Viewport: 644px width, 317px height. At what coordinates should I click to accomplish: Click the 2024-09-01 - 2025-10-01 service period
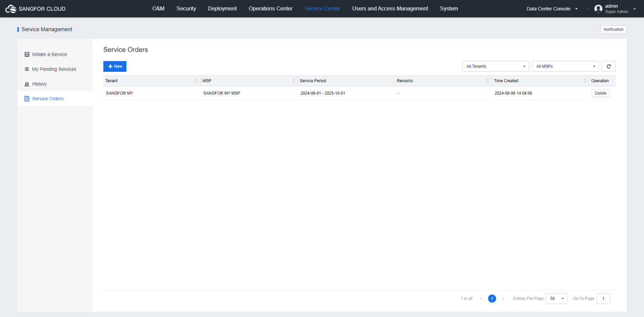click(x=323, y=93)
